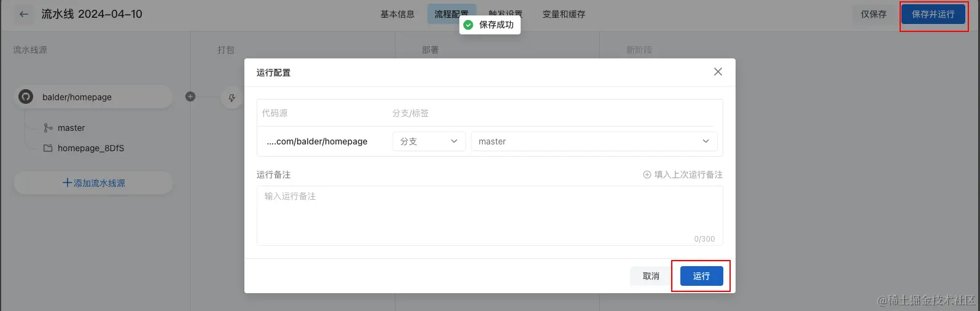Open the 基本信息 tab

(397, 14)
